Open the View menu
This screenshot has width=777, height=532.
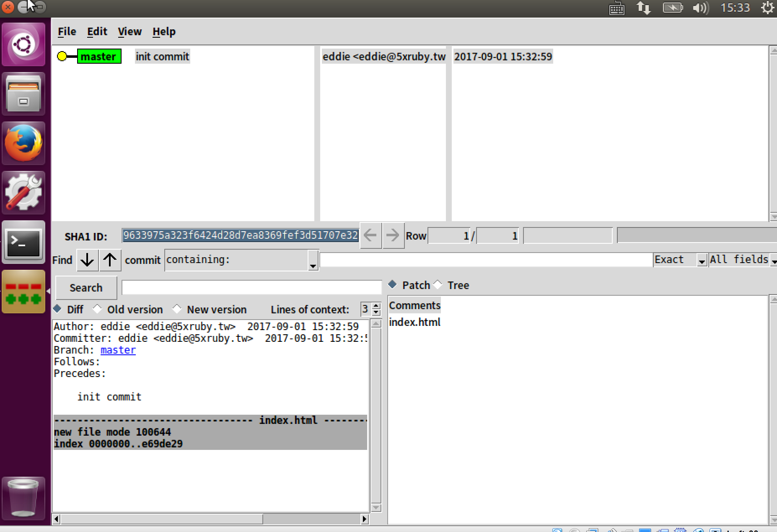point(129,31)
